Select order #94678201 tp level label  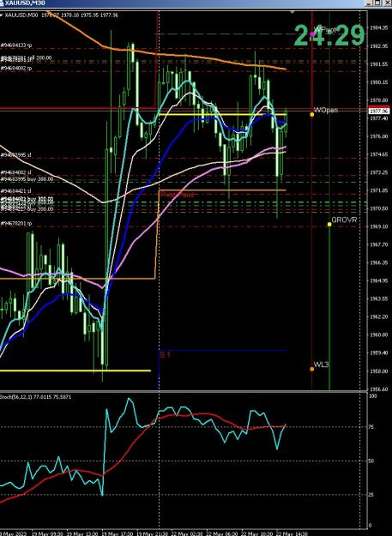pos(16,224)
